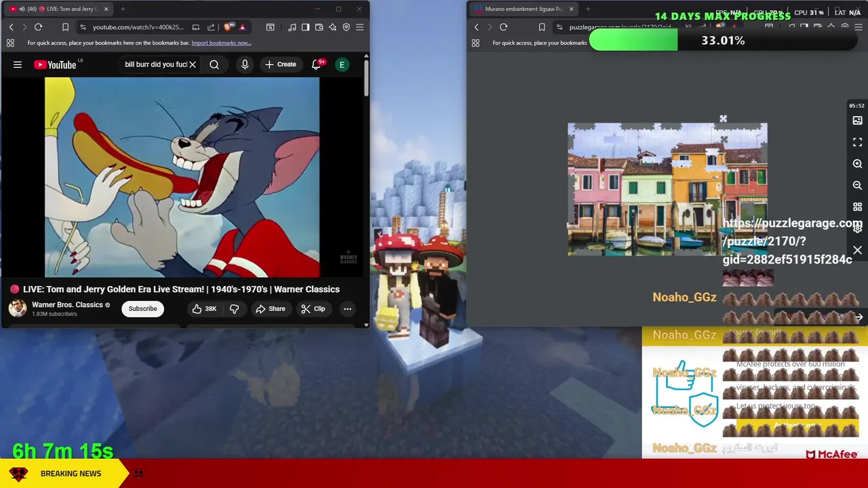868x488 pixels.
Task: Open the apps grid on puzzle window bookmarks bar
Action: [x=475, y=43]
